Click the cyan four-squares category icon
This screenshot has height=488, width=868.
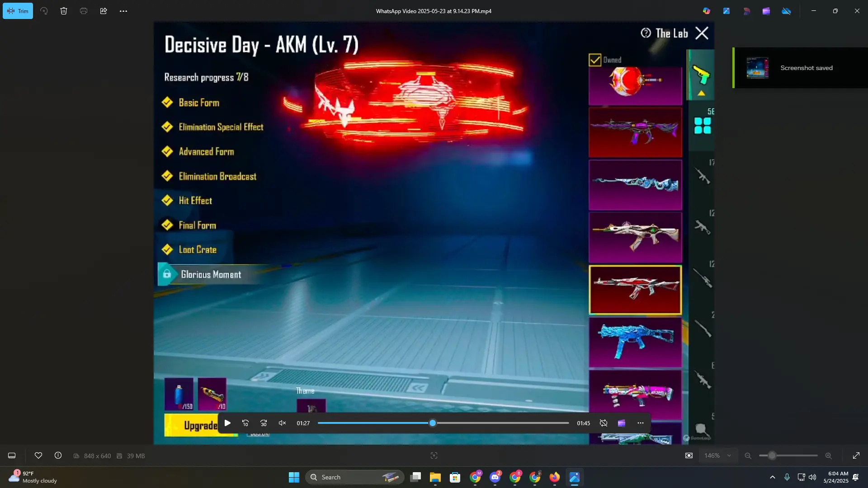703,126
